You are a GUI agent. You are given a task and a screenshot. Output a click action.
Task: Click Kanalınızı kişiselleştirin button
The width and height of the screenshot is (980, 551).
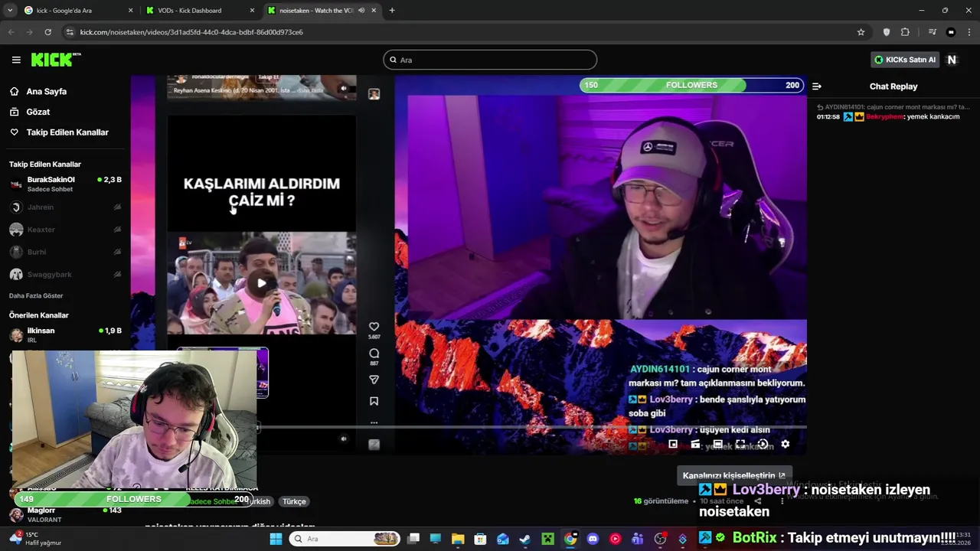click(x=734, y=475)
